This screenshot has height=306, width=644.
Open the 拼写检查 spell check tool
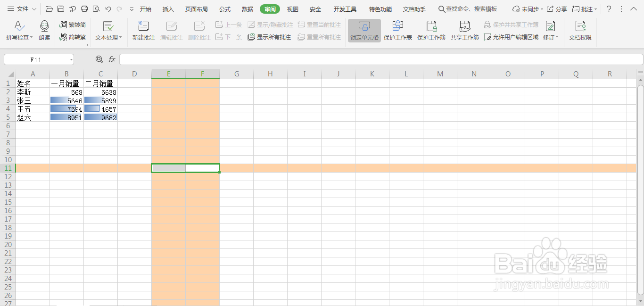[x=19, y=31]
